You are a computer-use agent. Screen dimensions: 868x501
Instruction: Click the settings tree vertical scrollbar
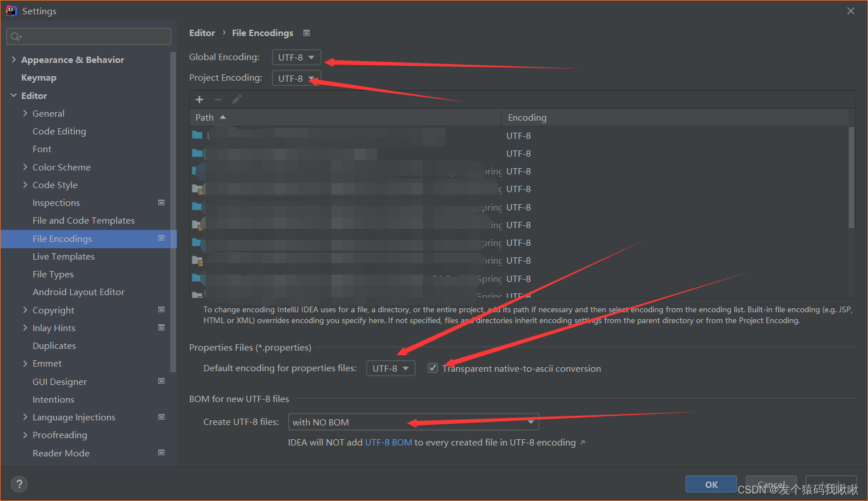click(173, 212)
